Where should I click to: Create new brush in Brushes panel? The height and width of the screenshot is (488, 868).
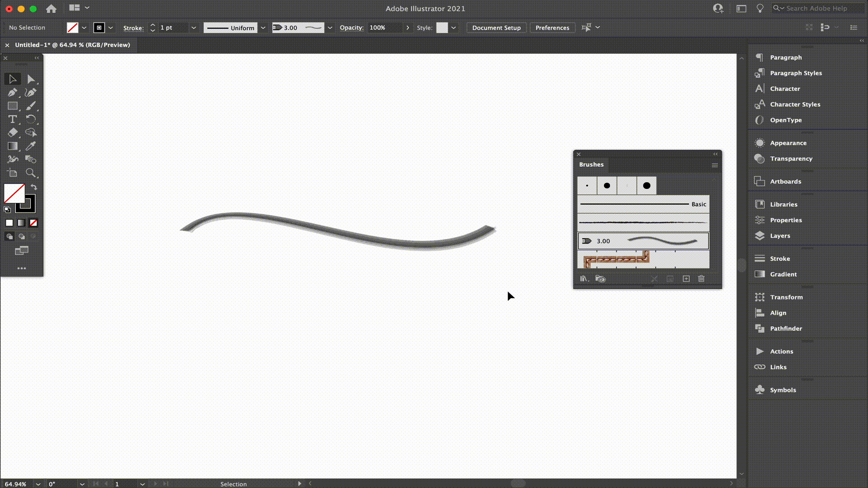click(x=686, y=279)
